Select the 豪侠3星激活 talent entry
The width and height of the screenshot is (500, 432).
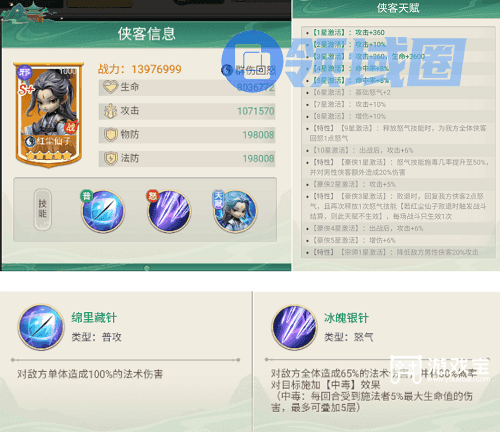point(398,206)
